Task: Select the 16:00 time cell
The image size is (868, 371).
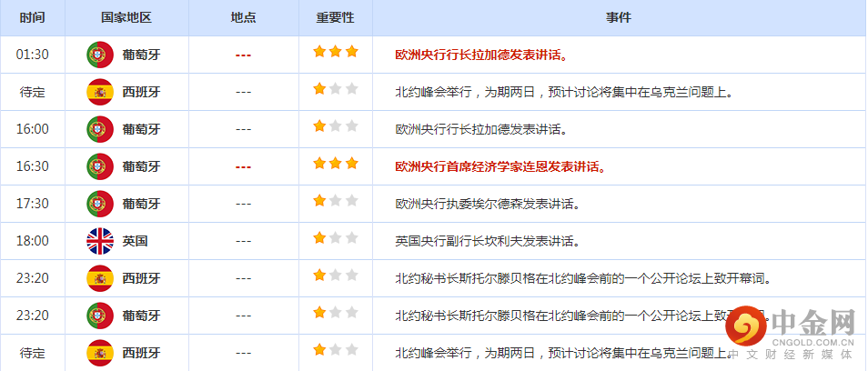Action: coord(32,129)
